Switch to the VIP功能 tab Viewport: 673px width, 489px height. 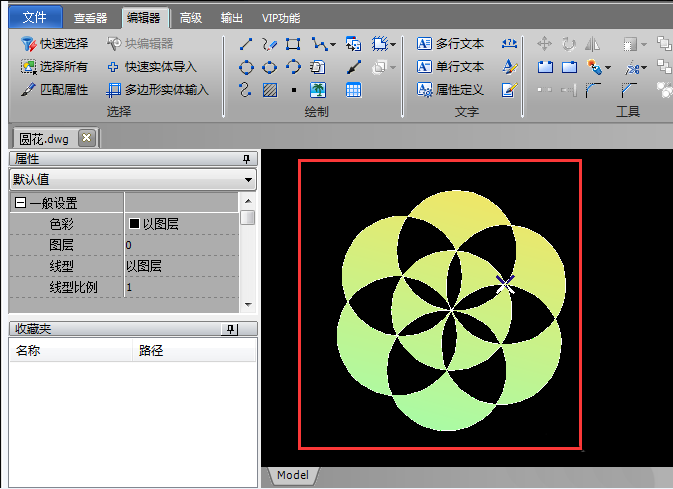click(x=281, y=18)
